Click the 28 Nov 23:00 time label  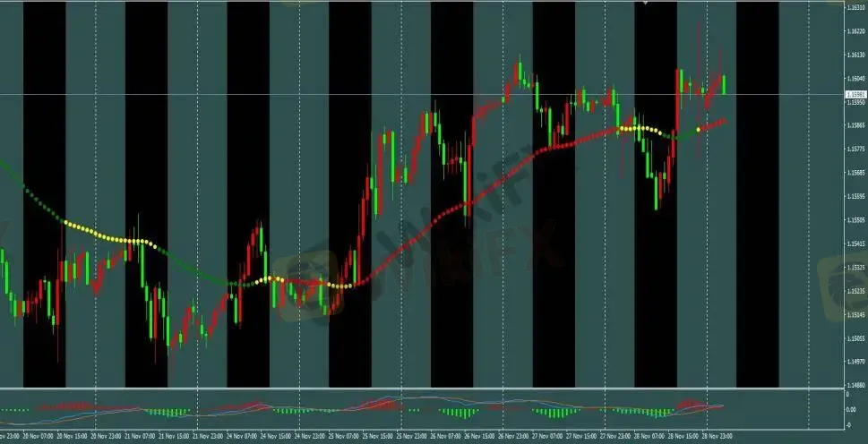(717, 436)
